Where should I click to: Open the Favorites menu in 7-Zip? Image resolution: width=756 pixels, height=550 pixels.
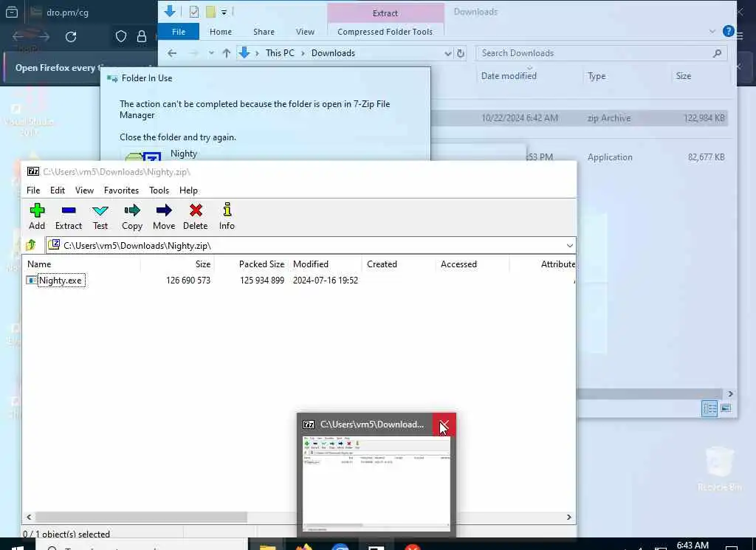coord(122,190)
